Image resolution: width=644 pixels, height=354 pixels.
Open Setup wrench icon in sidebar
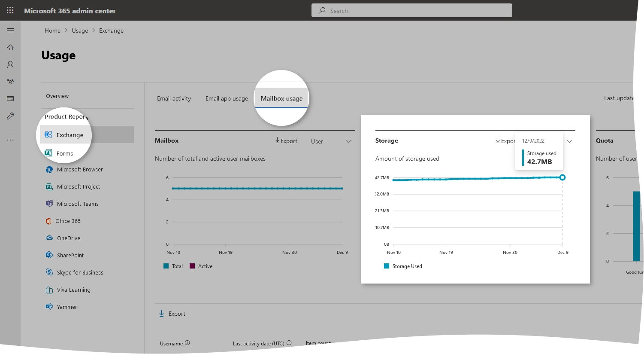tap(10, 116)
